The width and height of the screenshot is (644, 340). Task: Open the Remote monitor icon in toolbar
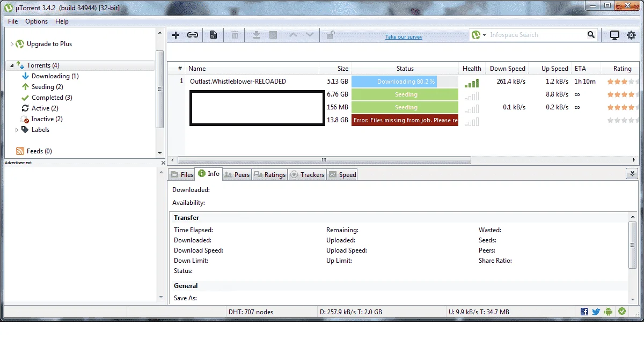pos(614,35)
